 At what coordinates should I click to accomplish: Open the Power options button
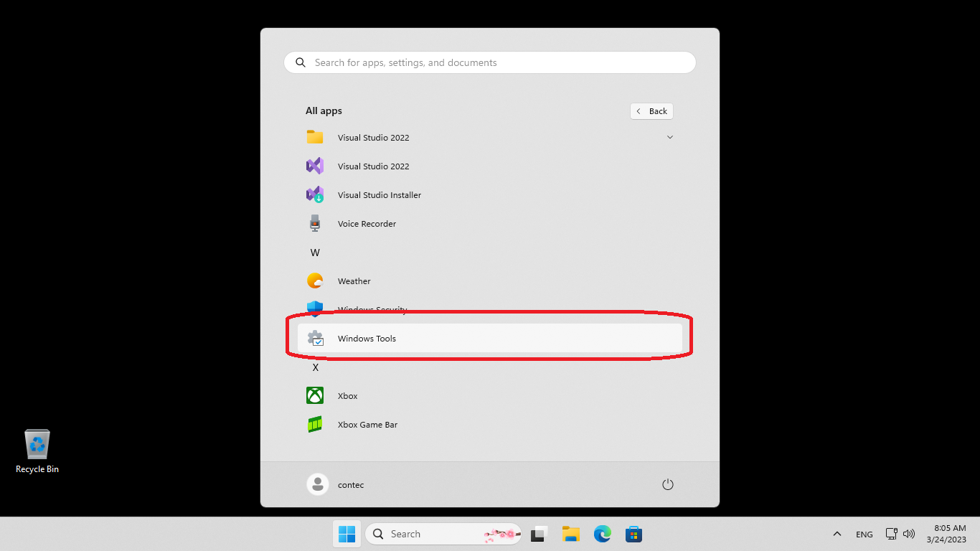click(x=667, y=485)
